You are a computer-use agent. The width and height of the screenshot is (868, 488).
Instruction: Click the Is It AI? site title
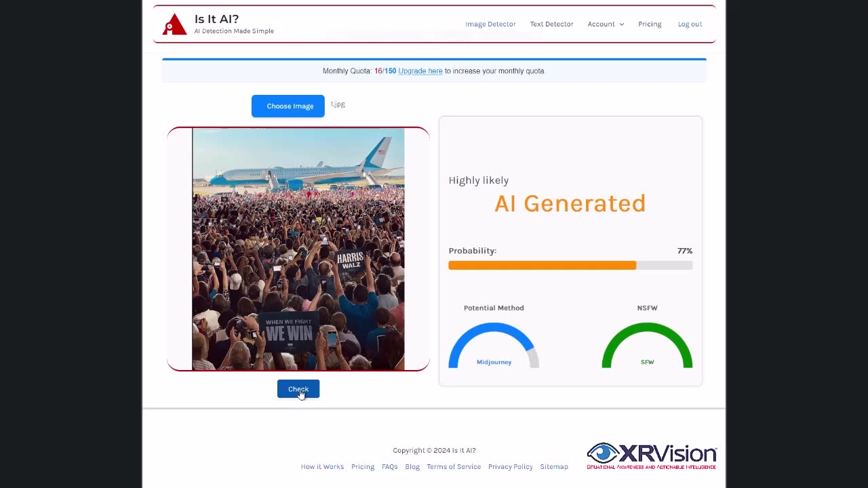point(216,19)
